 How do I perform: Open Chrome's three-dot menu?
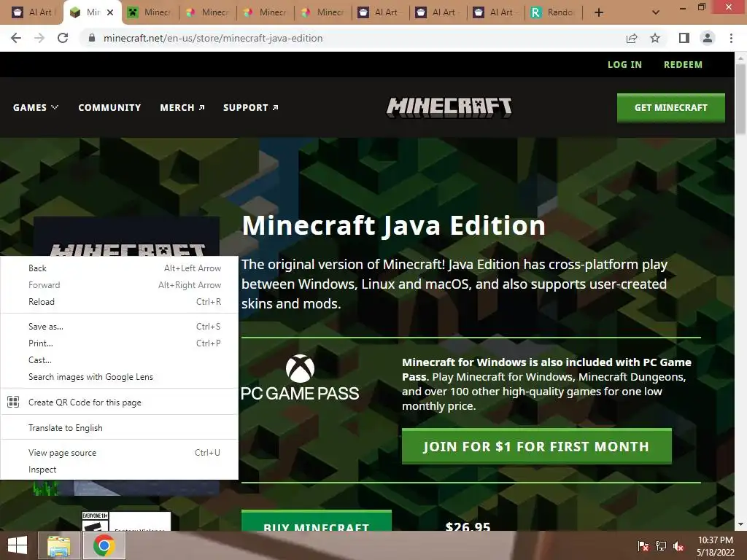click(x=731, y=38)
